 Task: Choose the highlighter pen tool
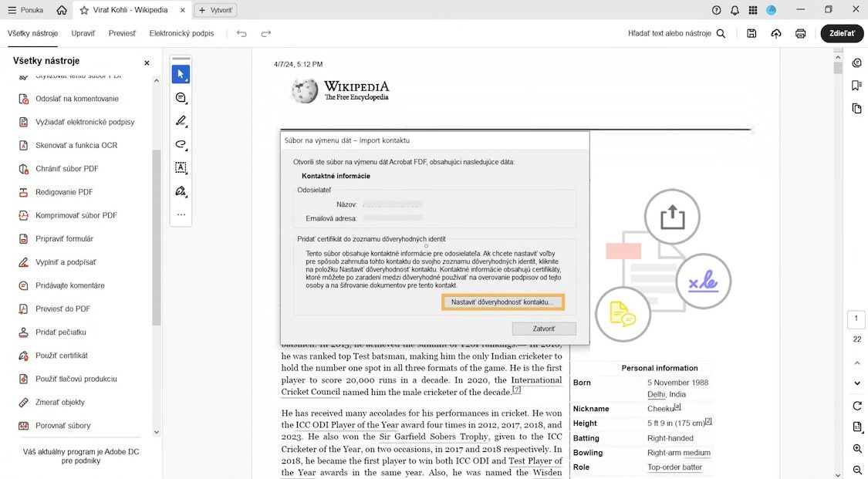(x=181, y=121)
